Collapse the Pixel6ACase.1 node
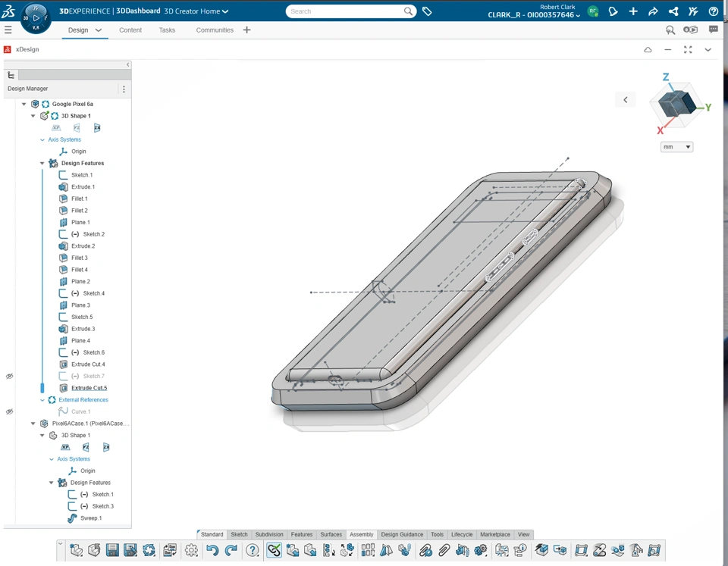This screenshot has width=728, height=566. [x=33, y=424]
